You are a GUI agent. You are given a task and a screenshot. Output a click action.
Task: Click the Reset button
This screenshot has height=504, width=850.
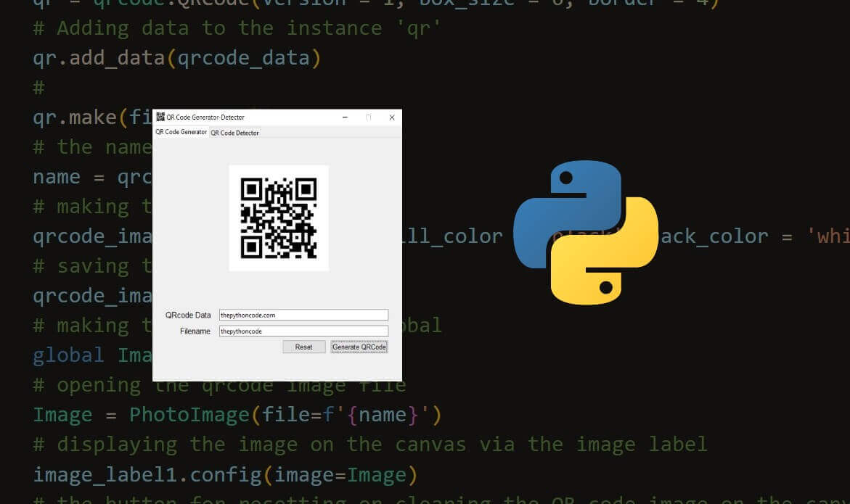click(x=303, y=347)
